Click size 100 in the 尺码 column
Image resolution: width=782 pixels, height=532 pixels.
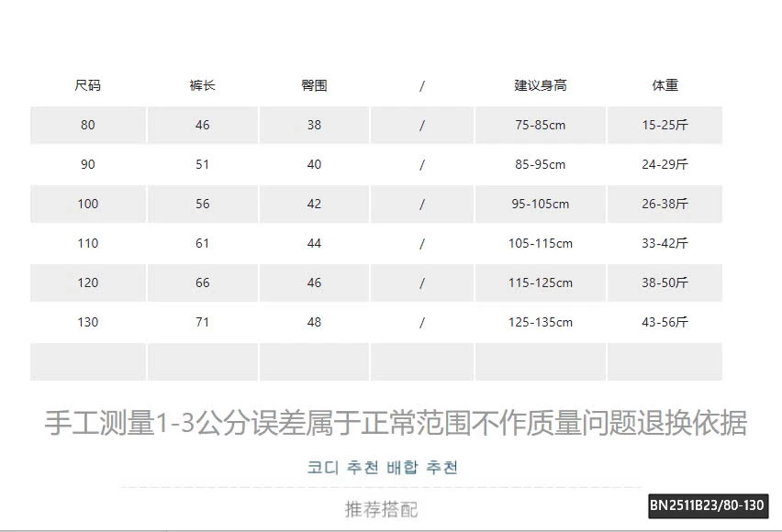(x=87, y=204)
